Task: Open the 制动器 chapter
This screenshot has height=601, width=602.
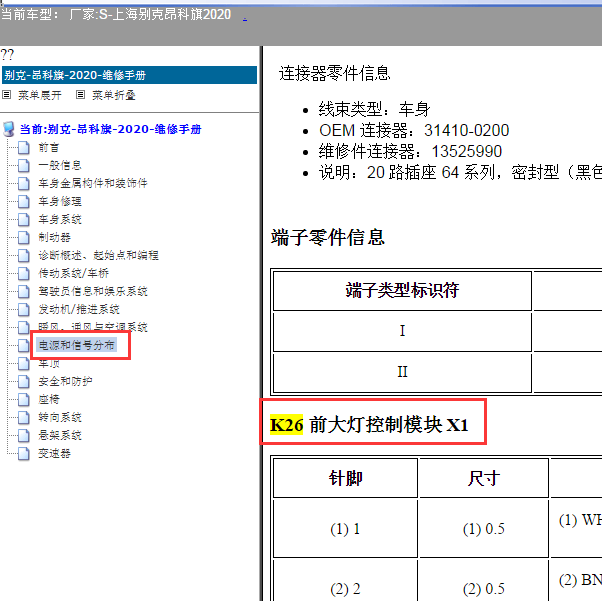Action: [x=55, y=238]
